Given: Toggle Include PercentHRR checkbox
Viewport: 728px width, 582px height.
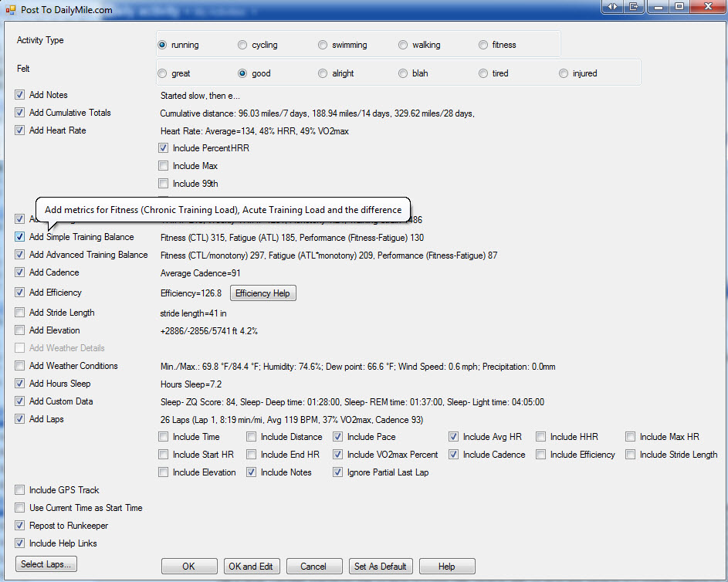Looking at the screenshot, I should pos(163,148).
